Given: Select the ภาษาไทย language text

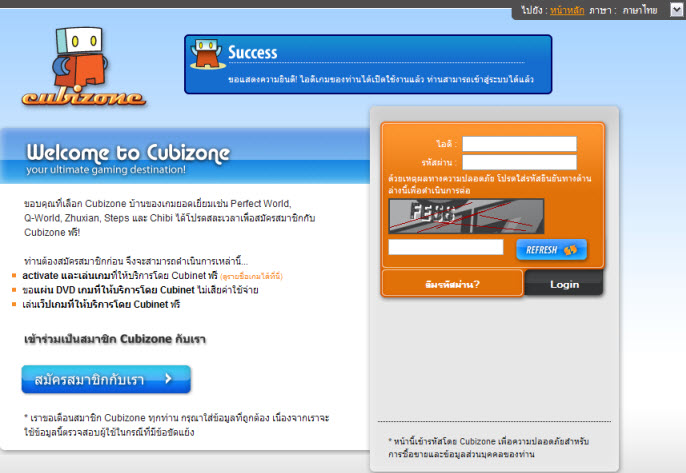Looking at the screenshot, I should click(640, 10).
